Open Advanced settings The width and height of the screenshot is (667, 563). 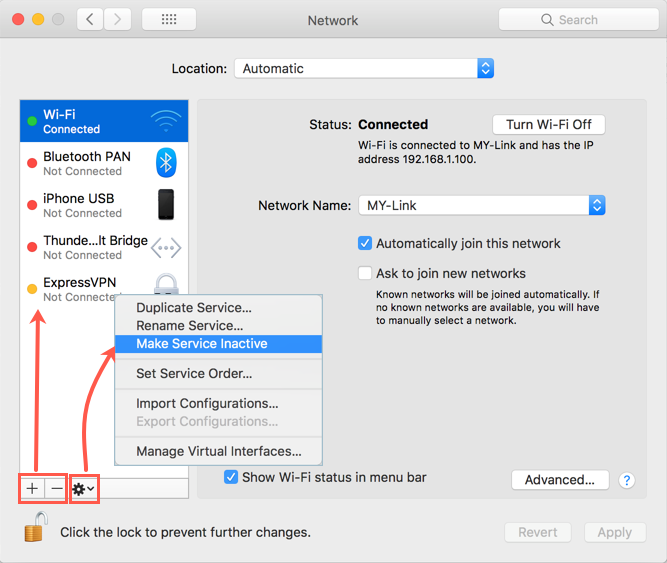[560, 480]
